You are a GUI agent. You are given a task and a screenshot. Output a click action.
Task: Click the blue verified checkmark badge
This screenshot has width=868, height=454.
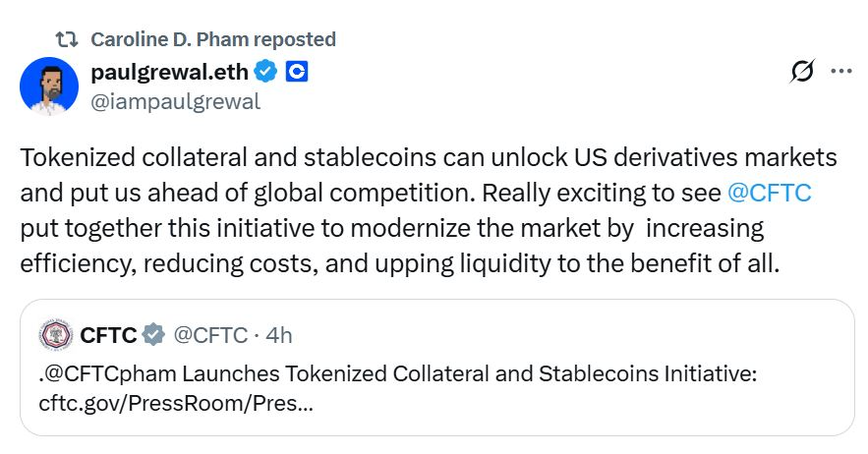click(x=265, y=72)
